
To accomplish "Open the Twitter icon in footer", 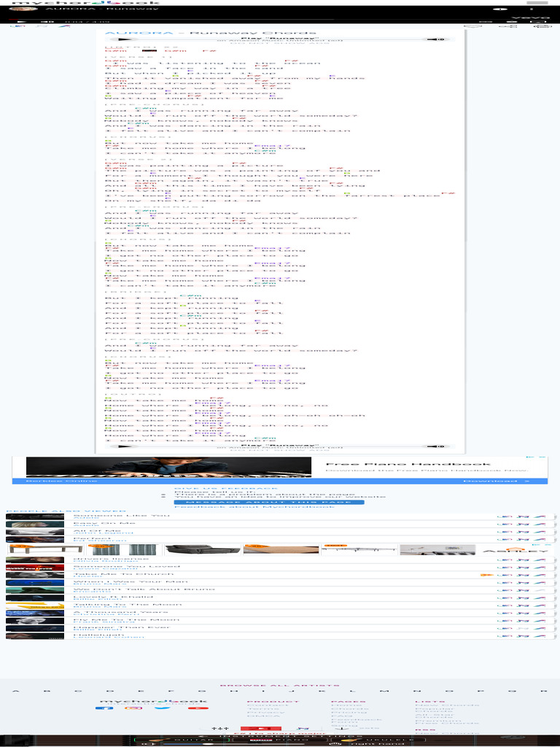I will (163, 708).
